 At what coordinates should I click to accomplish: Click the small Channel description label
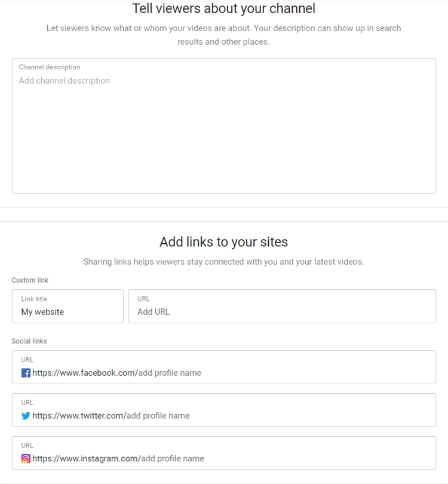click(x=50, y=68)
